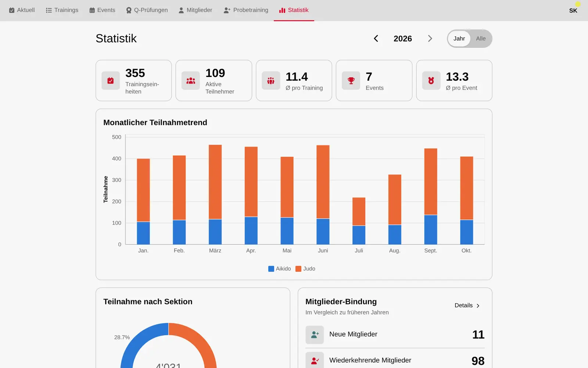This screenshot has height=368, width=588.
Task: Open the Aktuell tab
Action: (22, 10)
